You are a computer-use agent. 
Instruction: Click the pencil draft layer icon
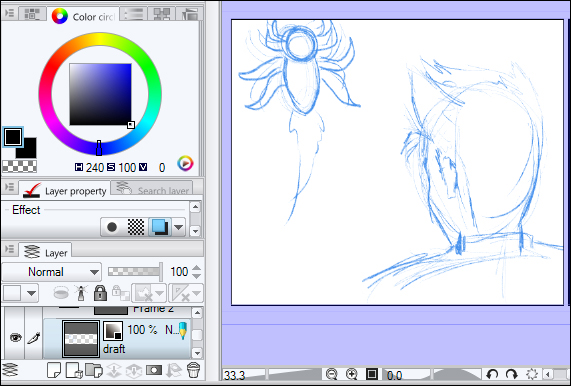pyautogui.click(x=183, y=330)
